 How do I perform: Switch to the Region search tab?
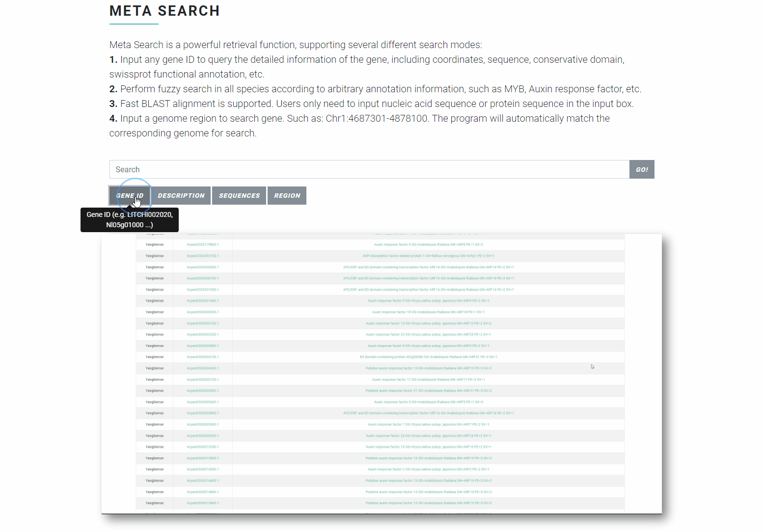[287, 195]
